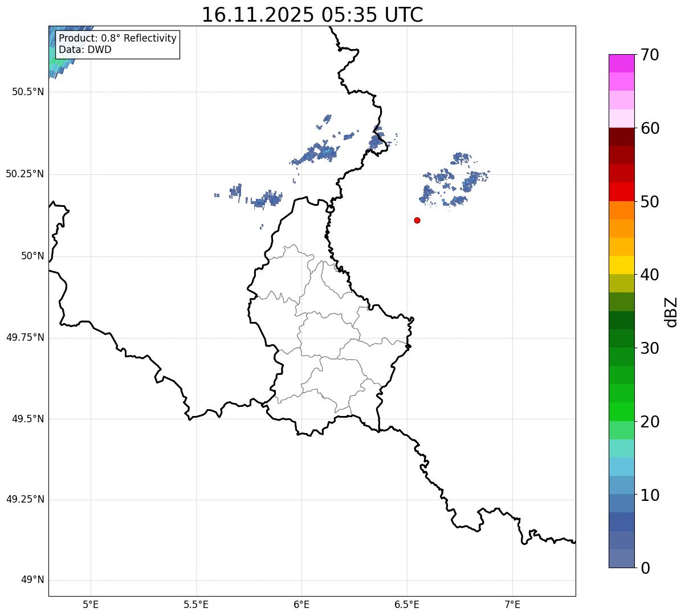Screen dimensions: 685x616
Task: Click the 49.25°N latitude label
Action: pos(25,499)
